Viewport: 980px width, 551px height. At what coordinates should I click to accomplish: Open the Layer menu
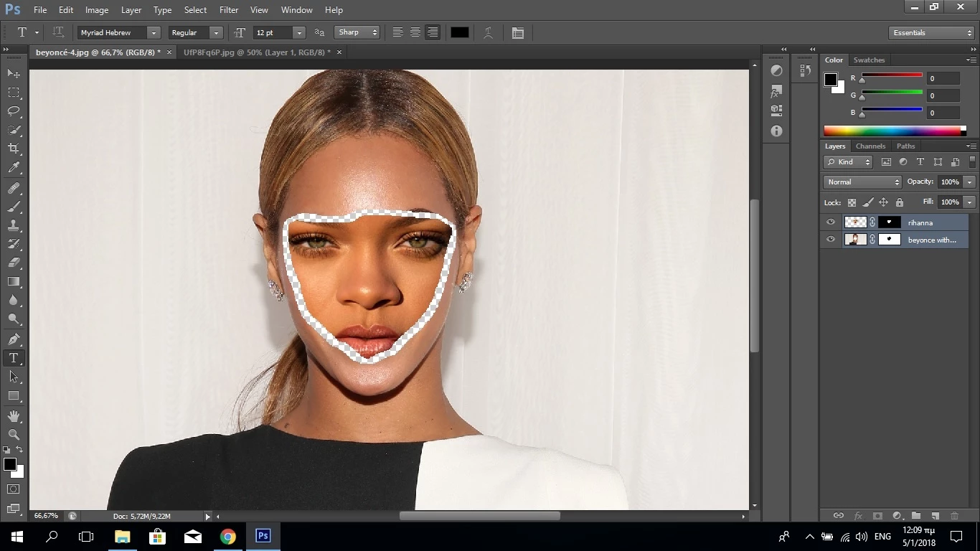pyautogui.click(x=131, y=10)
